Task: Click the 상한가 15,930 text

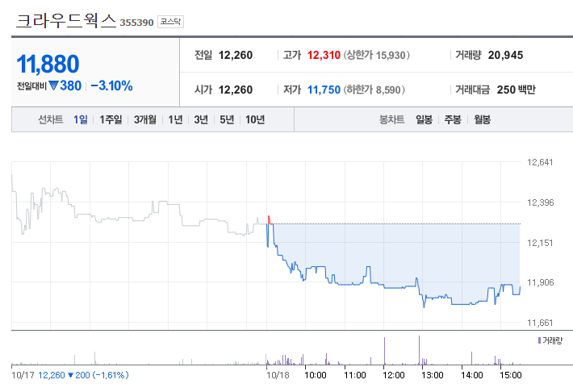Action: tap(377, 55)
